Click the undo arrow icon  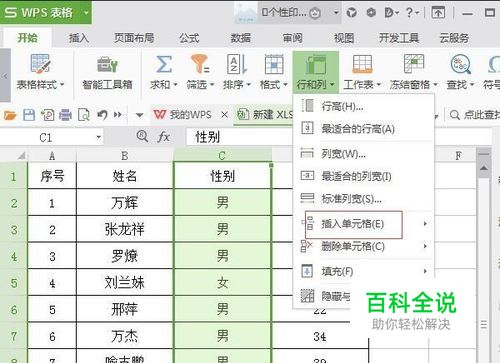[x=102, y=115]
